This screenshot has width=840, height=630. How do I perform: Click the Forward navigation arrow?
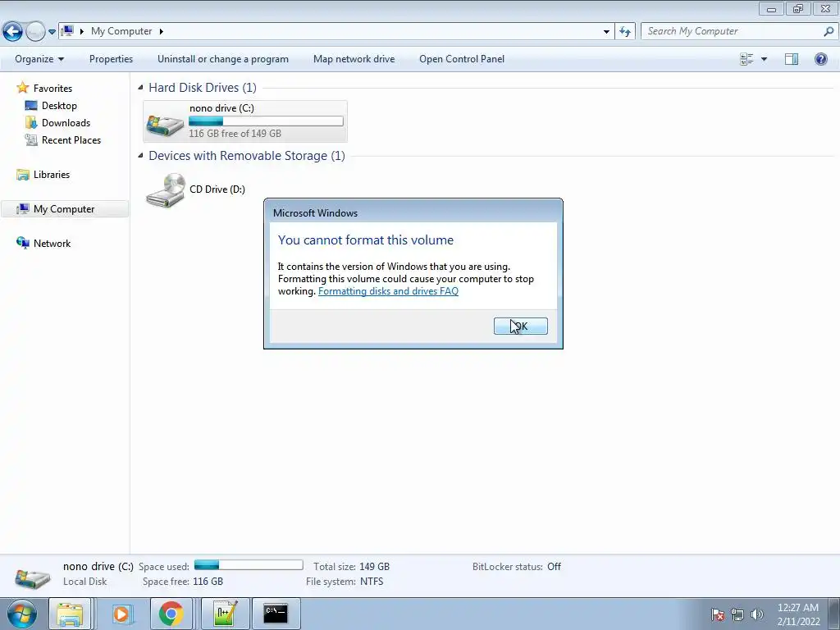35,32
